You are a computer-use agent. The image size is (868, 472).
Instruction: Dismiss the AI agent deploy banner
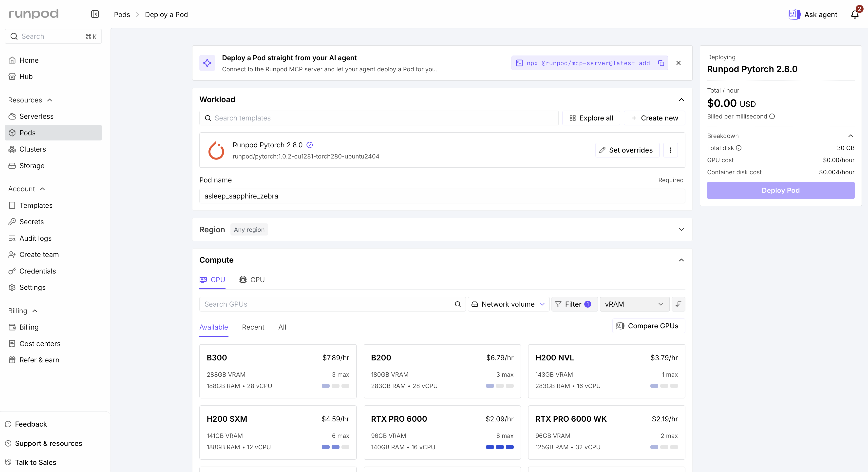(x=679, y=63)
